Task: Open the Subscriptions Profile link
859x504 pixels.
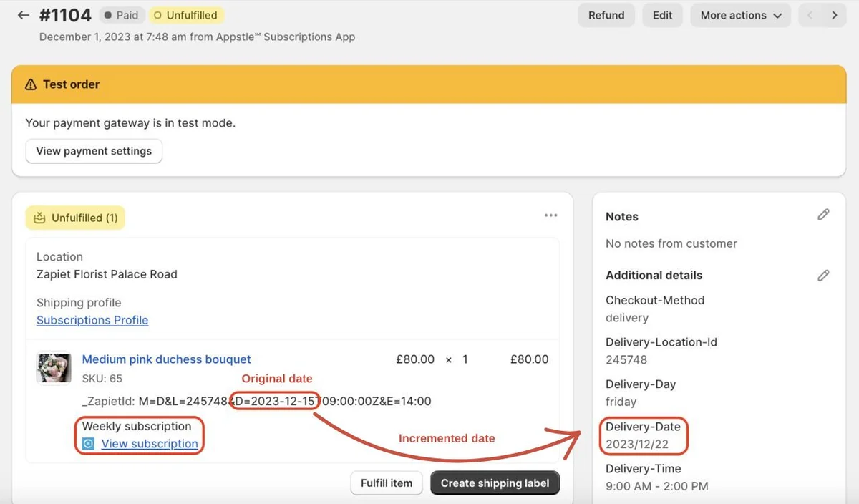Action: 92,320
